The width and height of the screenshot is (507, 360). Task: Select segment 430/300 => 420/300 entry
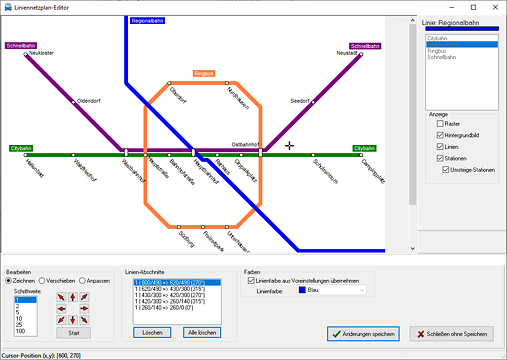tap(177, 295)
